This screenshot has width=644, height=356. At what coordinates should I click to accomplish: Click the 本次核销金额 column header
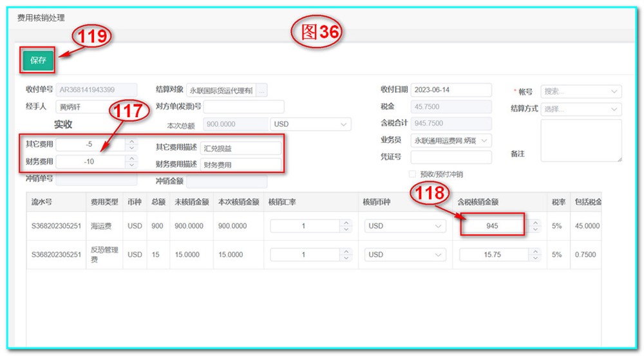(239, 202)
